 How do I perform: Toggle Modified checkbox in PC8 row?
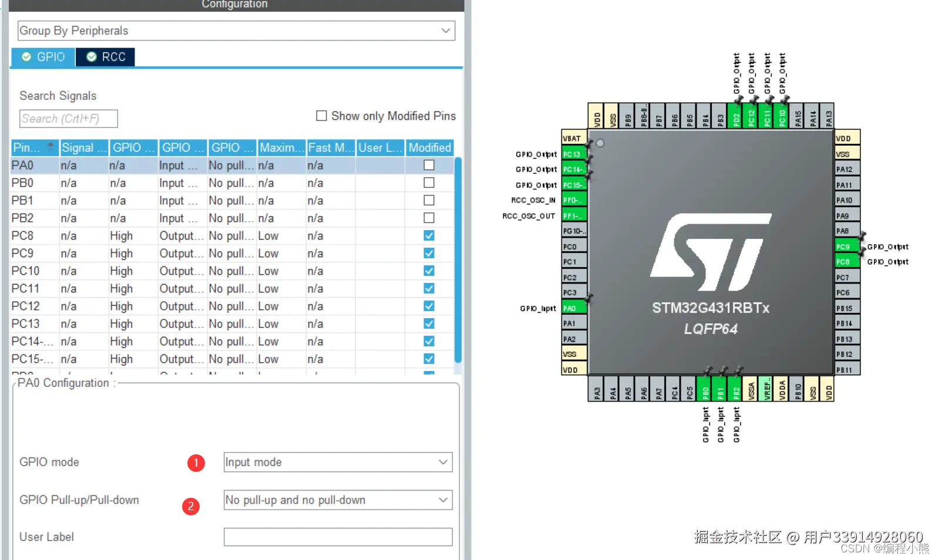[x=429, y=236]
